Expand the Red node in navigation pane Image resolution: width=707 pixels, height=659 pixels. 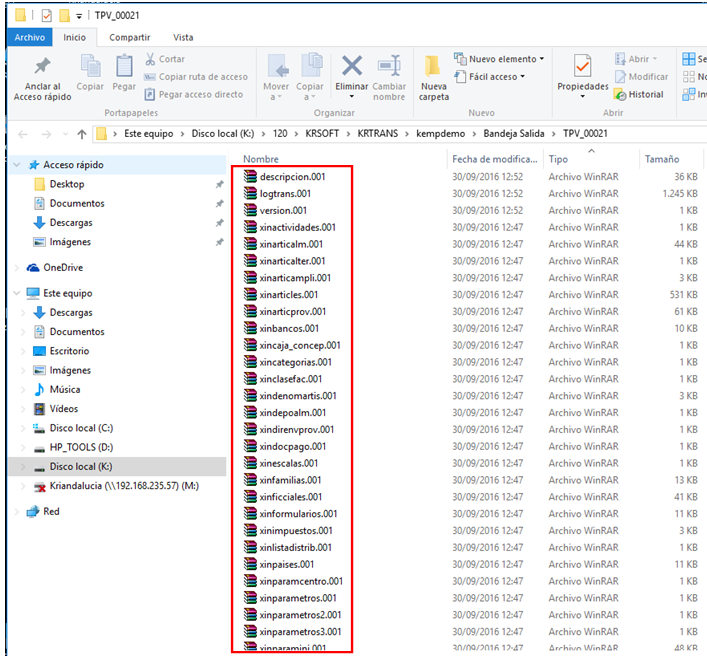point(16,511)
